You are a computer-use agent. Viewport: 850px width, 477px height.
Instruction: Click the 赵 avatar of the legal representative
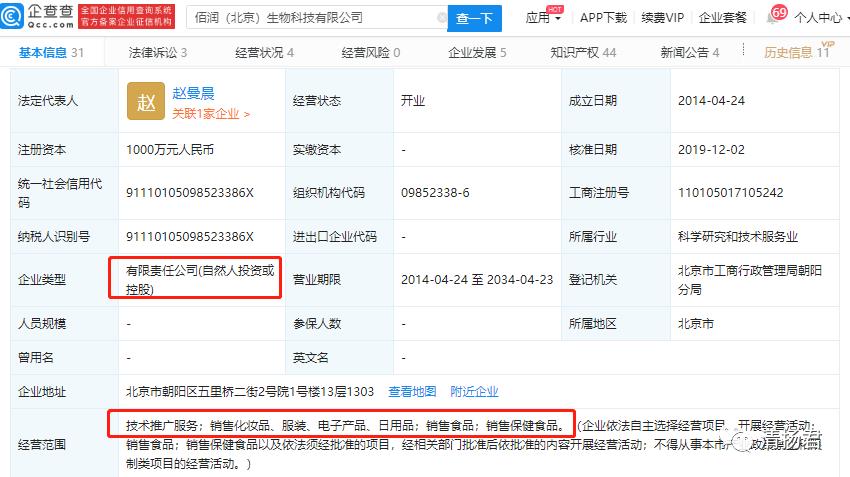pos(146,101)
